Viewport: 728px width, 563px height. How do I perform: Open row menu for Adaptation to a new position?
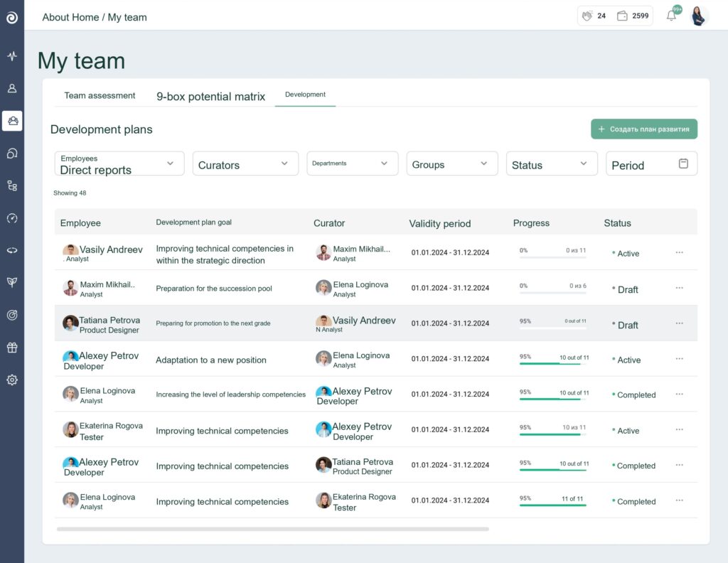[679, 359]
